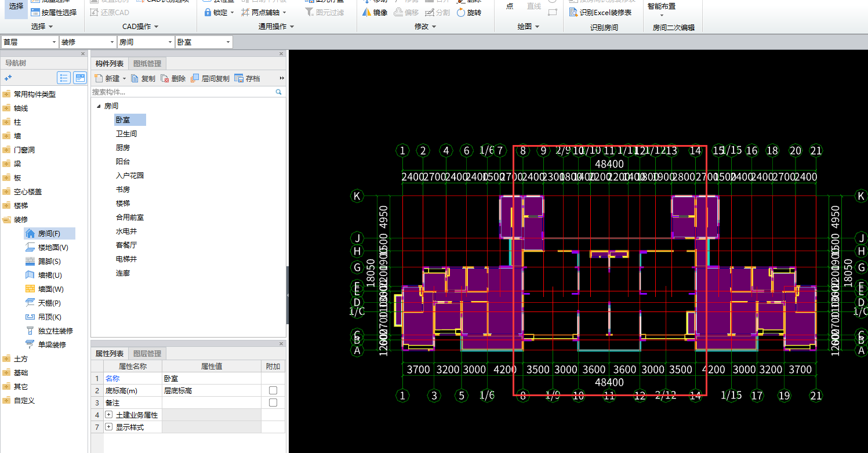This screenshot has height=453, width=868.
Task: Open the 新建 dropdown arrow
Action: (124, 78)
